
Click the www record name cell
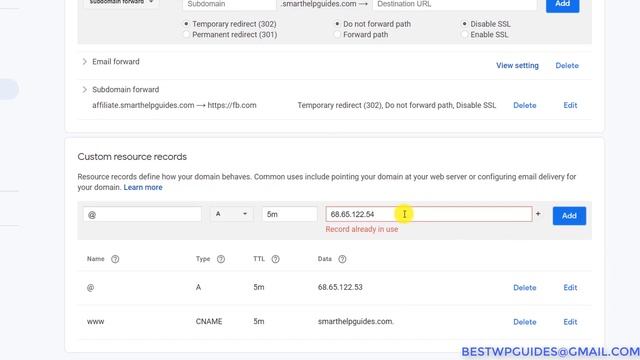[x=96, y=322]
